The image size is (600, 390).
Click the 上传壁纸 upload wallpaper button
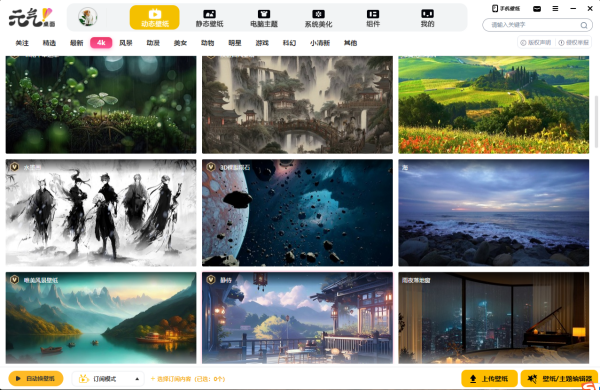point(489,379)
